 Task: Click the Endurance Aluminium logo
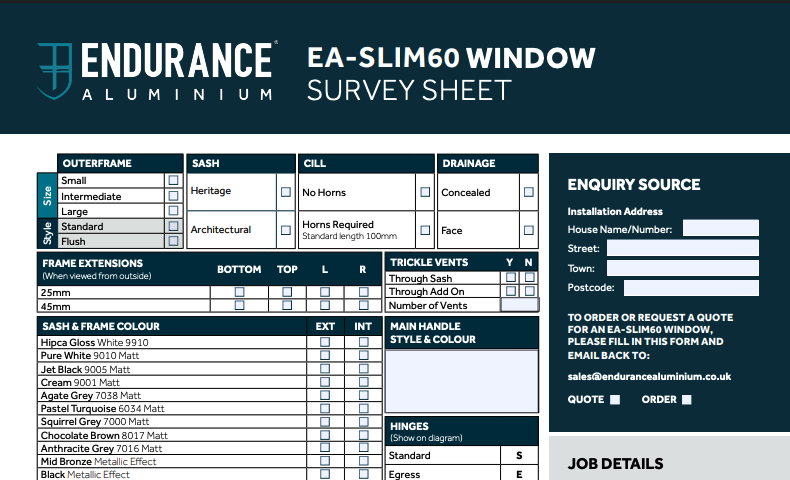click(155, 71)
